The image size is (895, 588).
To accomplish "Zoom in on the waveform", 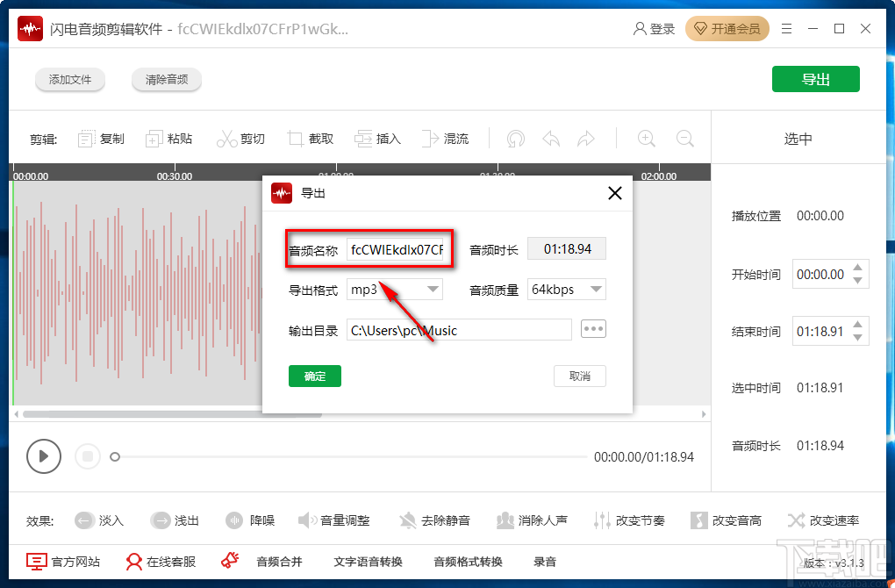I will [x=646, y=139].
